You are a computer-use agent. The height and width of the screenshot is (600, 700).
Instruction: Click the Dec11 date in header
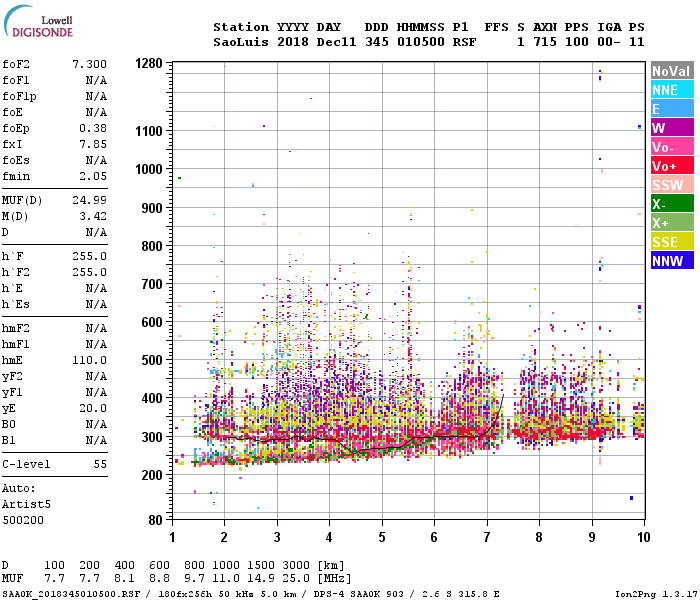click(336, 42)
